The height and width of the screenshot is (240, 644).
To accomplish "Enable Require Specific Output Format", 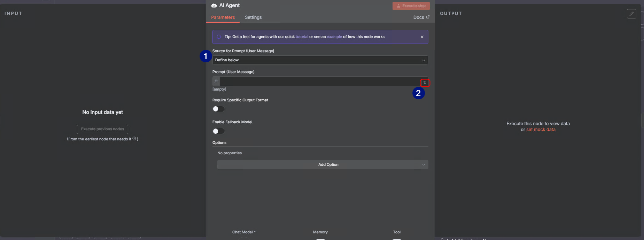I will click(219, 109).
